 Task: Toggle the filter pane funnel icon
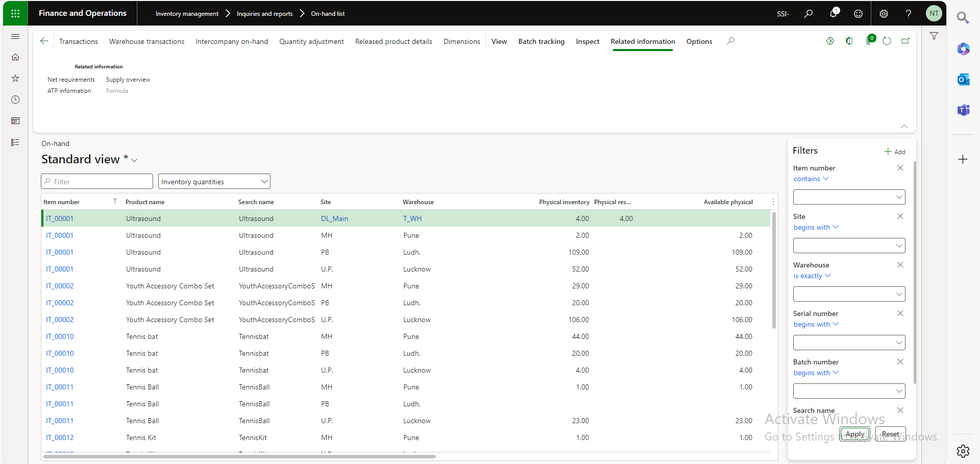934,36
